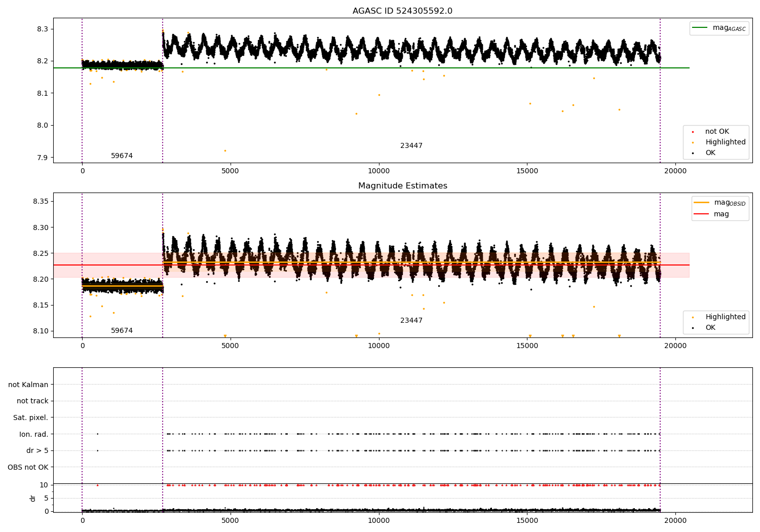
Task: Click y-tick '8.15' on Magnitude Estimates plot
Action: click(x=41, y=306)
